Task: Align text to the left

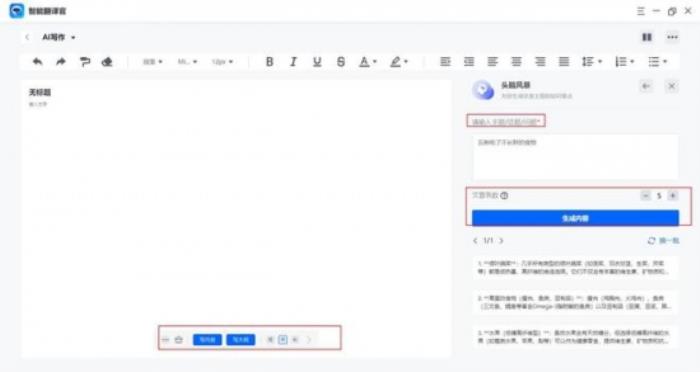Action: coord(492,62)
